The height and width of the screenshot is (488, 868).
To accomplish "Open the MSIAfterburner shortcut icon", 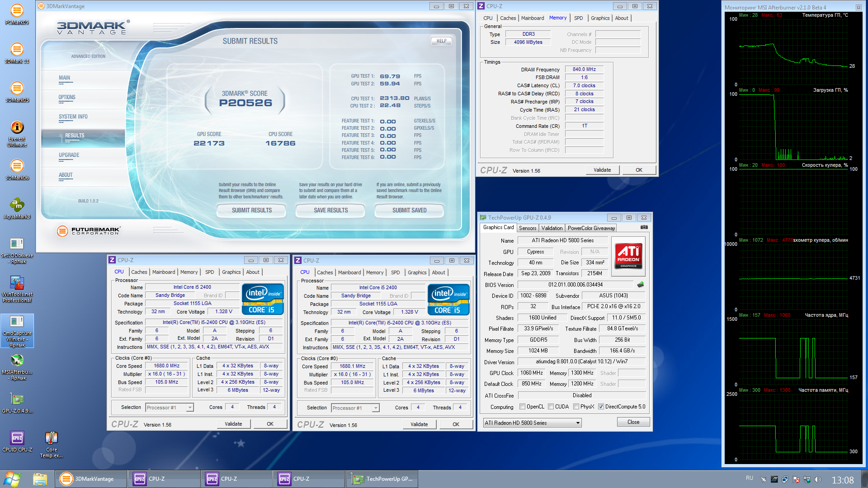I will click(x=17, y=366).
